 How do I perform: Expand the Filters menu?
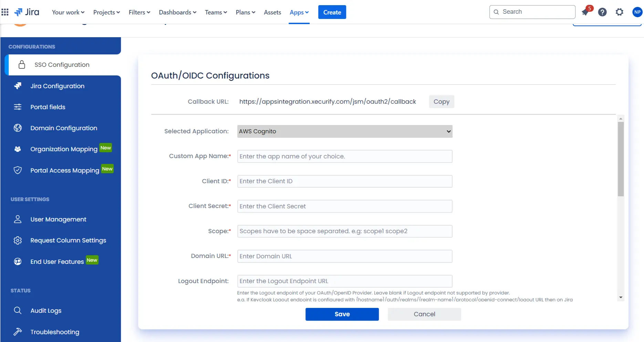139,12
